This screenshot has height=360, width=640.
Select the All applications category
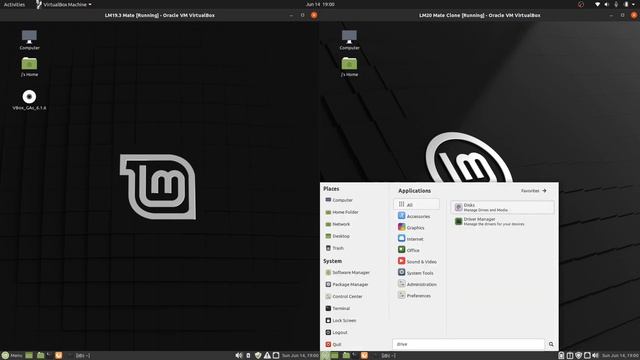pyautogui.click(x=416, y=204)
